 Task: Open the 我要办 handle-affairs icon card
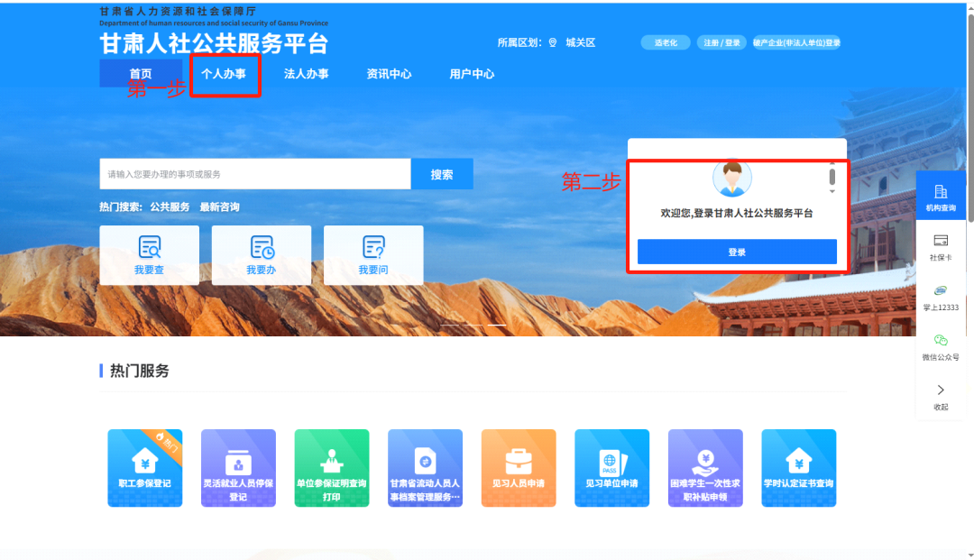point(262,255)
